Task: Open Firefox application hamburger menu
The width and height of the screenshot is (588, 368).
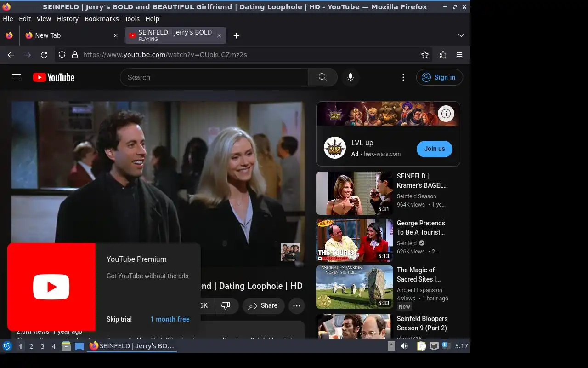Action: pos(459,55)
